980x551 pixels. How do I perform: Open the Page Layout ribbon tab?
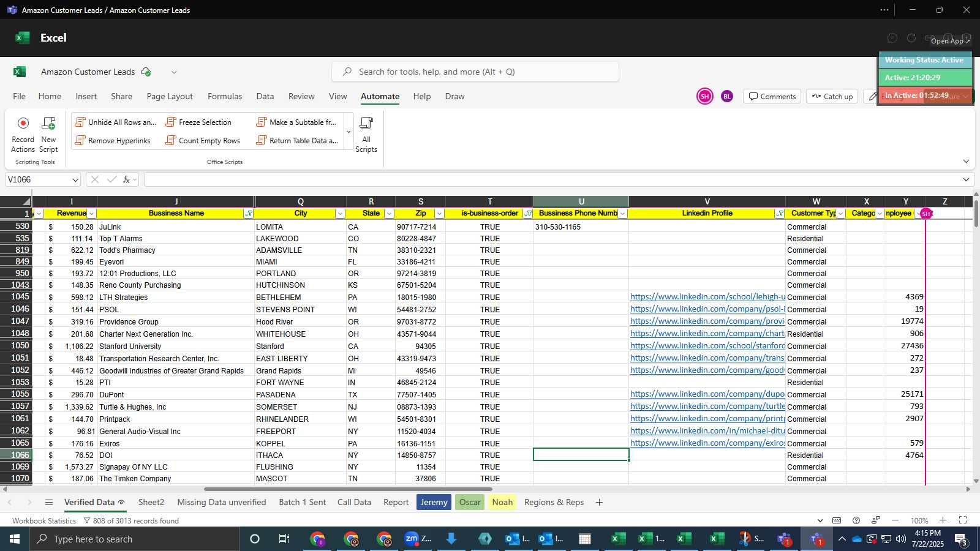coord(170,96)
